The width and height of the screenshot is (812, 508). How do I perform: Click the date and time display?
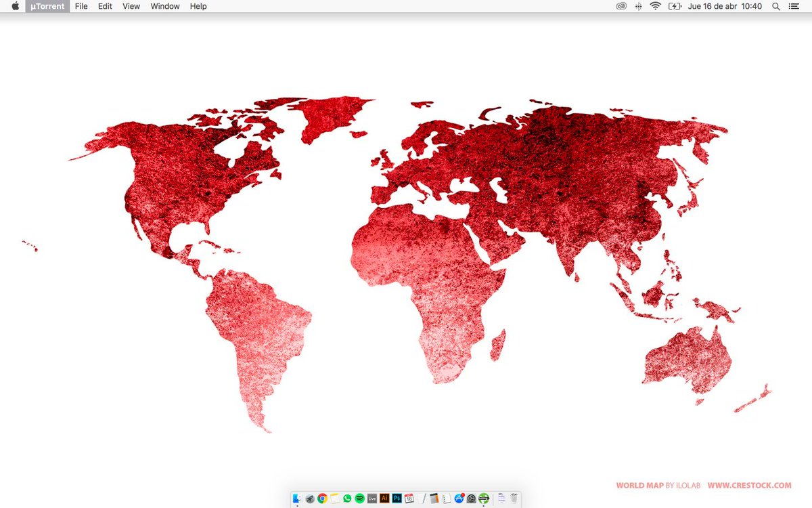pos(725,6)
